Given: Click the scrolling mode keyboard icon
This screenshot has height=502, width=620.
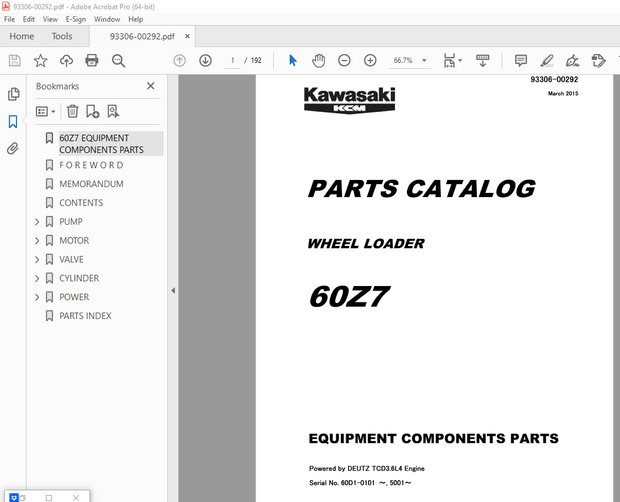Looking at the screenshot, I should click(482, 60).
